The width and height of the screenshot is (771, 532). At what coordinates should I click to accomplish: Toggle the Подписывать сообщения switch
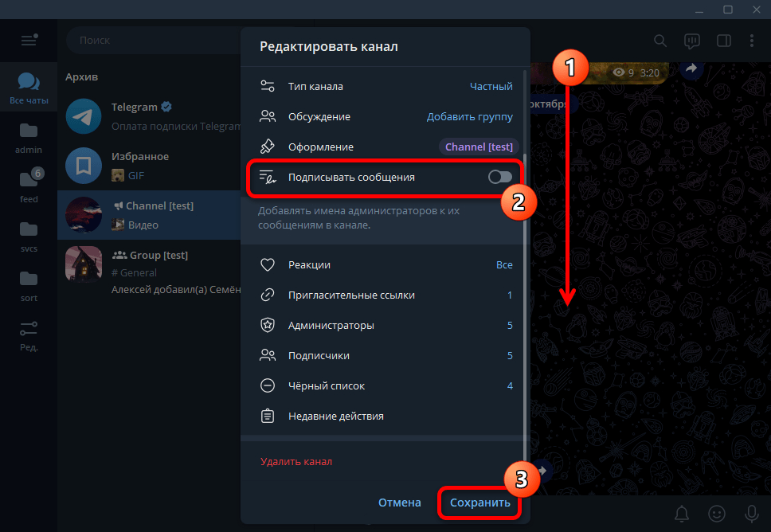click(500, 177)
